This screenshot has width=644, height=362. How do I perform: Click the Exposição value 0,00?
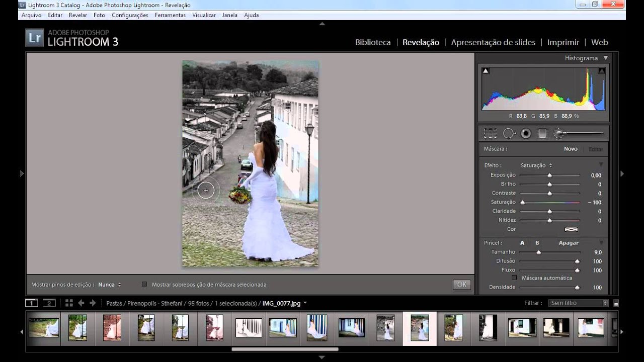click(596, 175)
